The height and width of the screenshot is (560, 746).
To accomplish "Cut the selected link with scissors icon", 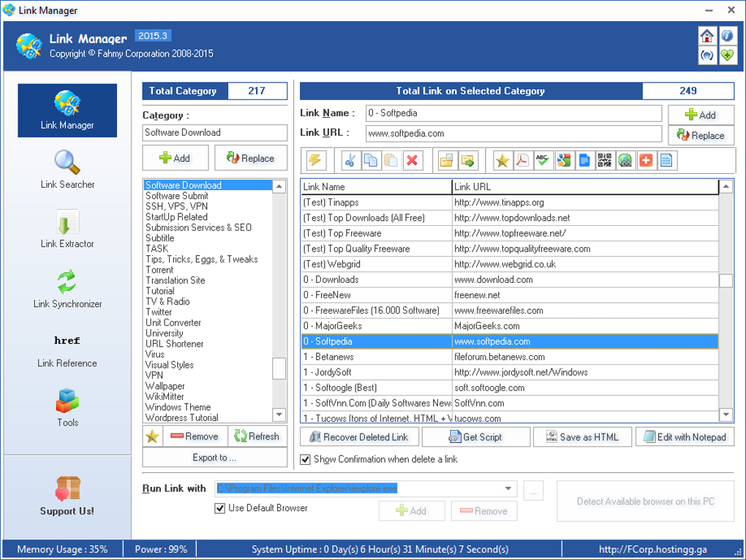I will click(350, 161).
